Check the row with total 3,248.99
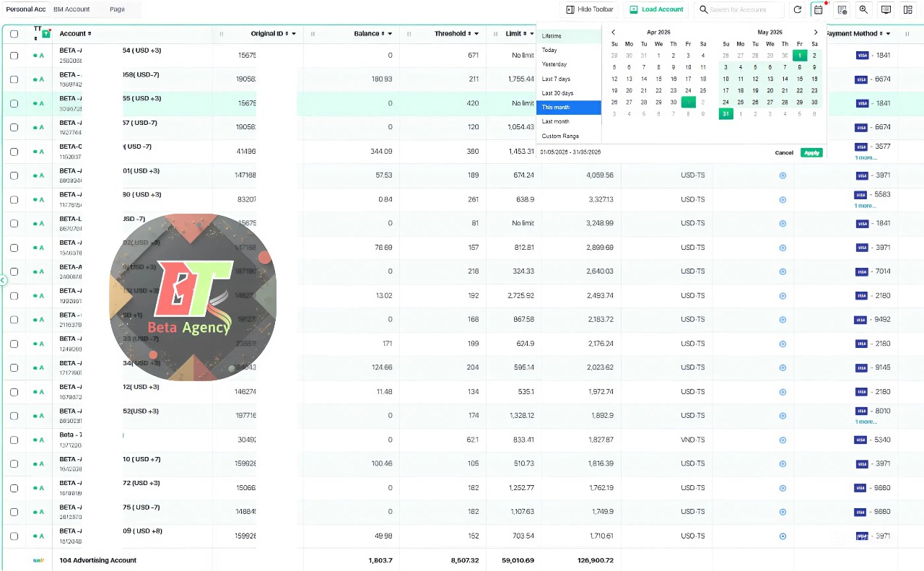924x571 pixels. coord(14,224)
